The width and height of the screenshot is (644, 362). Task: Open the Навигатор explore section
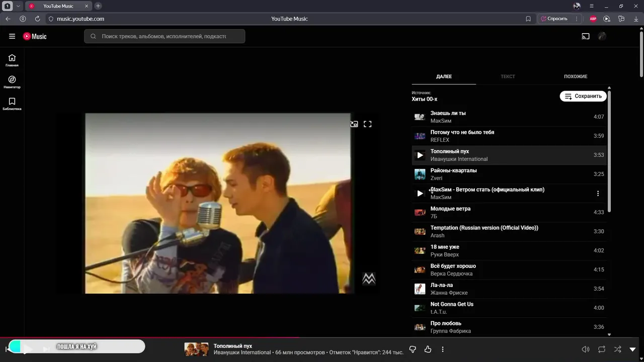(x=12, y=82)
